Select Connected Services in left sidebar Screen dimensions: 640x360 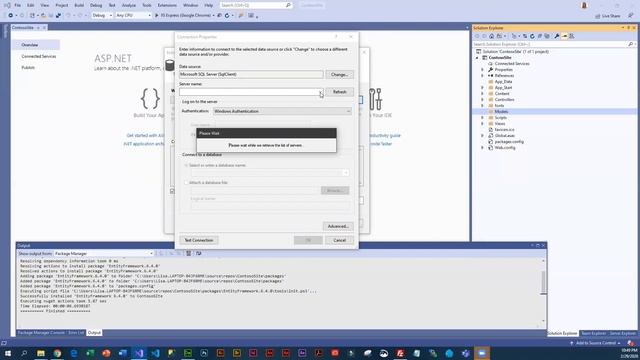(x=39, y=56)
